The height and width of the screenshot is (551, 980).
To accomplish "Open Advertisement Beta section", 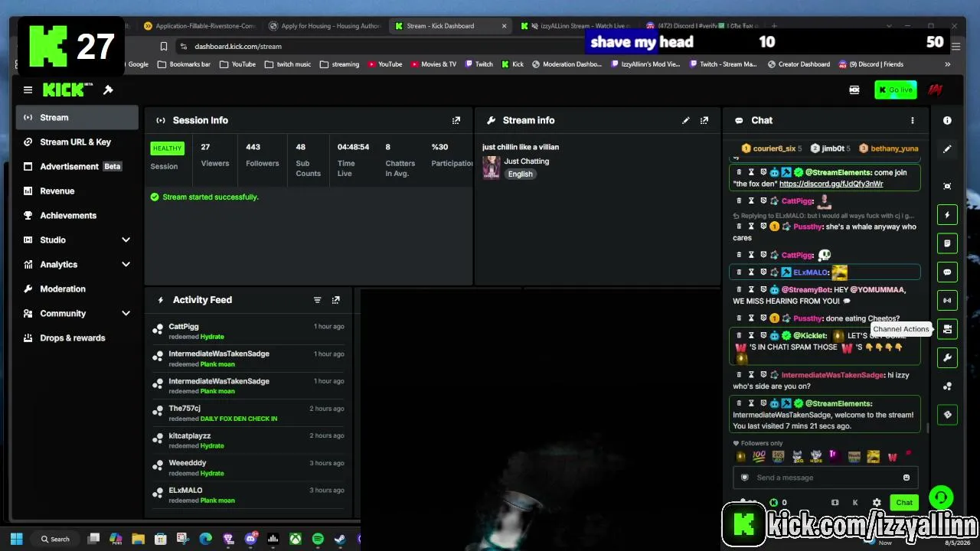I will pyautogui.click(x=77, y=167).
